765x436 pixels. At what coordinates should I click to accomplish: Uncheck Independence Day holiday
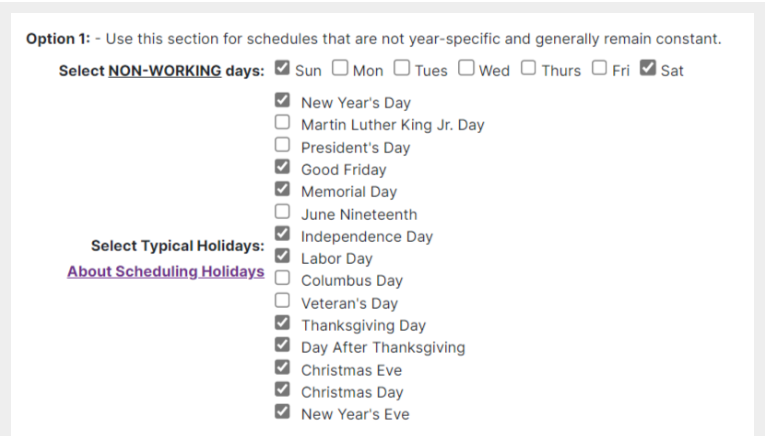[x=282, y=234]
